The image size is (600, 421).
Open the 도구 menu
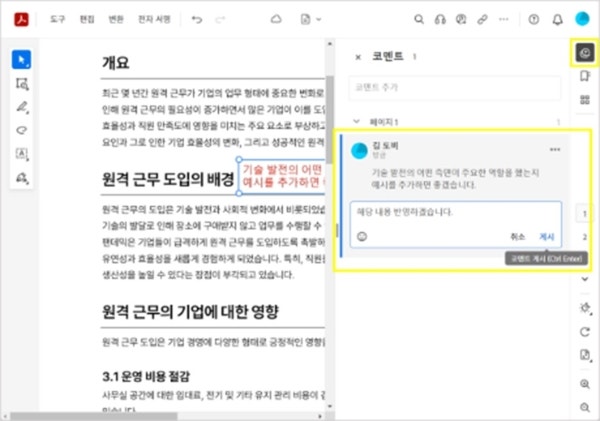[x=57, y=19]
